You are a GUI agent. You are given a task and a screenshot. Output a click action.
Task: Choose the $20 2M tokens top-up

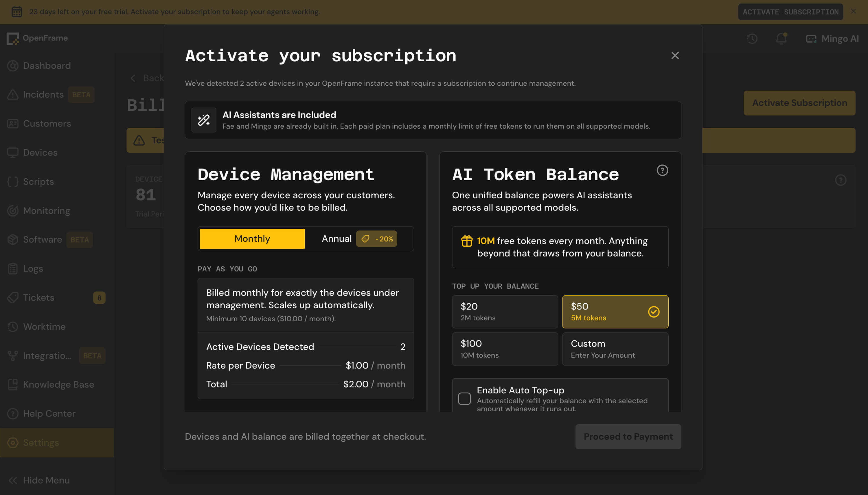(x=505, y=312)
